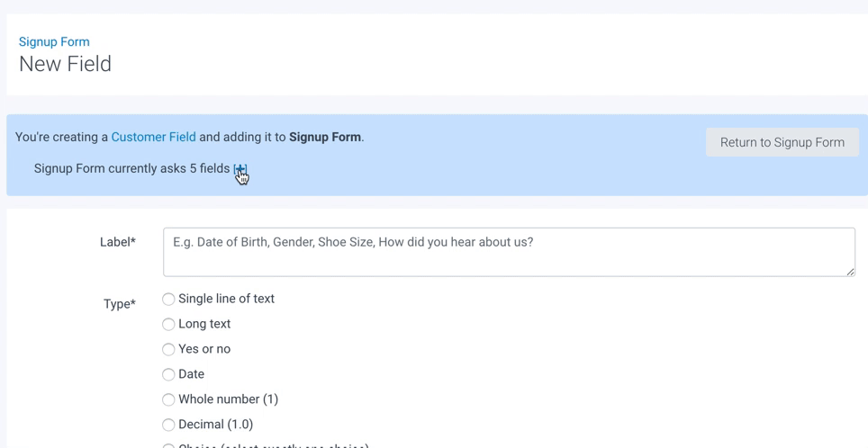Click the Label* field caption
868x448 pixels.
coord(118,242)
